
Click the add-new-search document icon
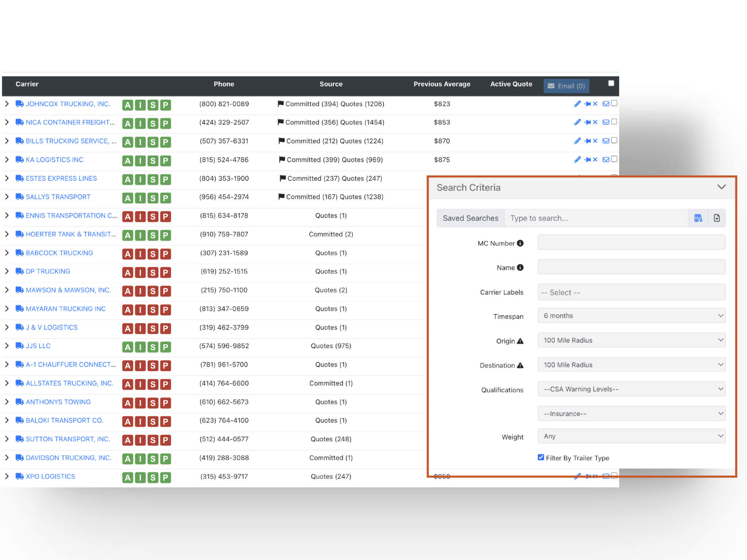[717, 218]
